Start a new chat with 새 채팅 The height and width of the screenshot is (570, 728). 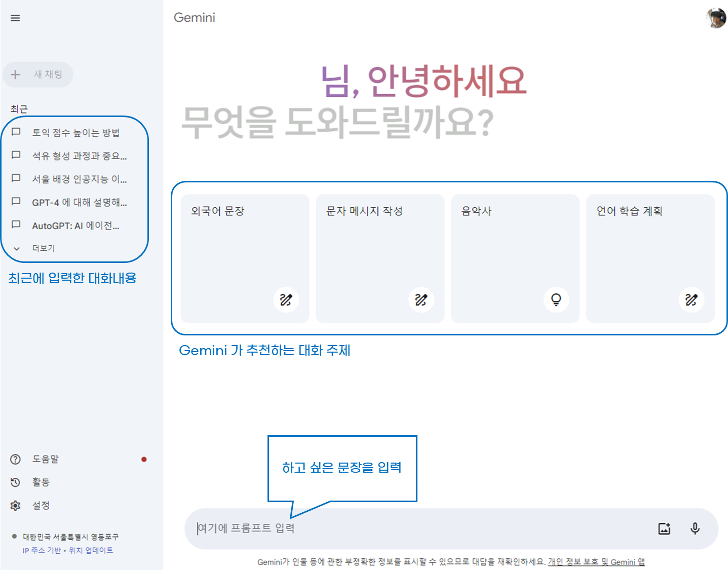point(38,74)
